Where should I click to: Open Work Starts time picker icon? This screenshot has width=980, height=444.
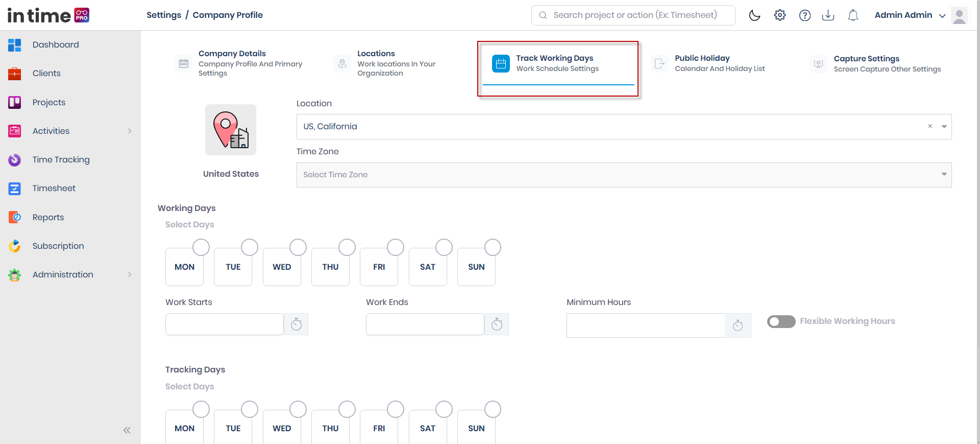(x=296, y=324)
